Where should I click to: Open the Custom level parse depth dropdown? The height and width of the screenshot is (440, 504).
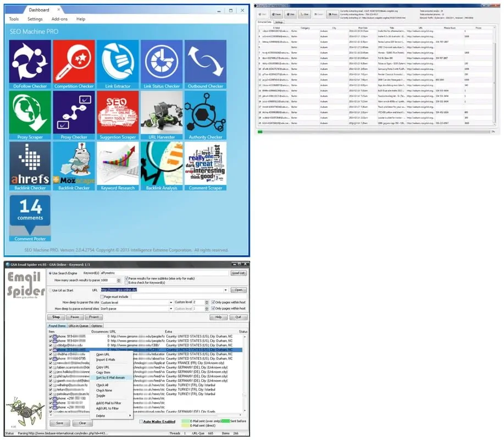click(x=172, y=302)
